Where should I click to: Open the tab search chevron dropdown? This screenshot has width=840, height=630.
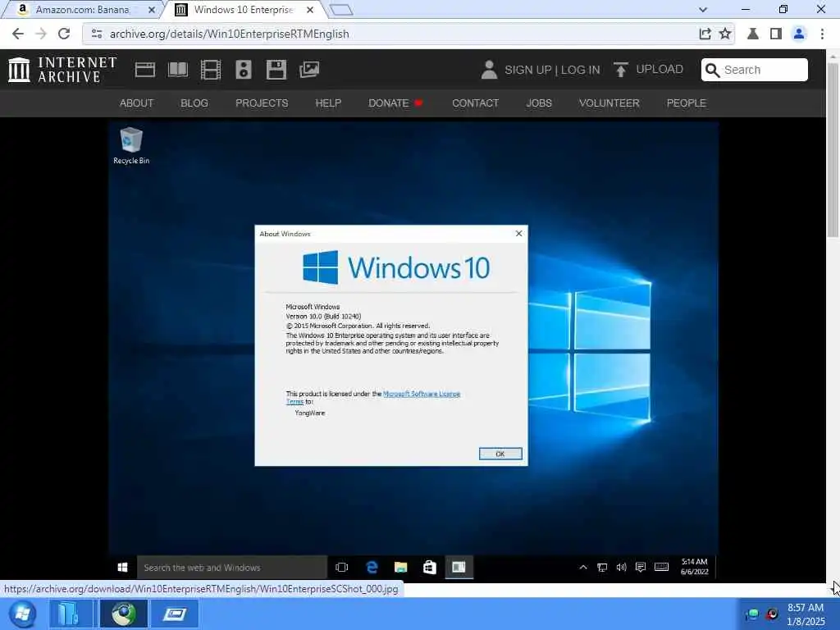coord(703,10)
